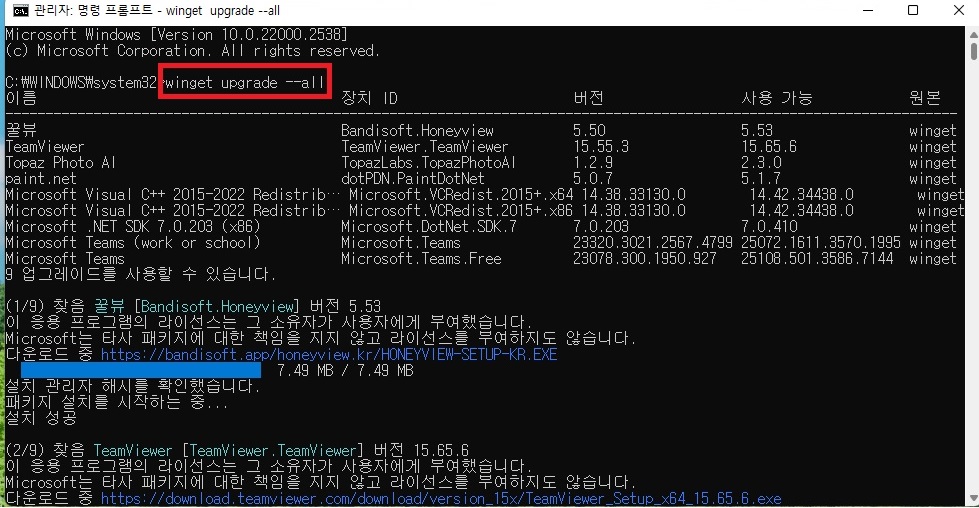The width and height of the screenshot is (979, 508).
Task: Open the TeamViewer setup download link
Action: pyautogui.click(x=441, y=499)
